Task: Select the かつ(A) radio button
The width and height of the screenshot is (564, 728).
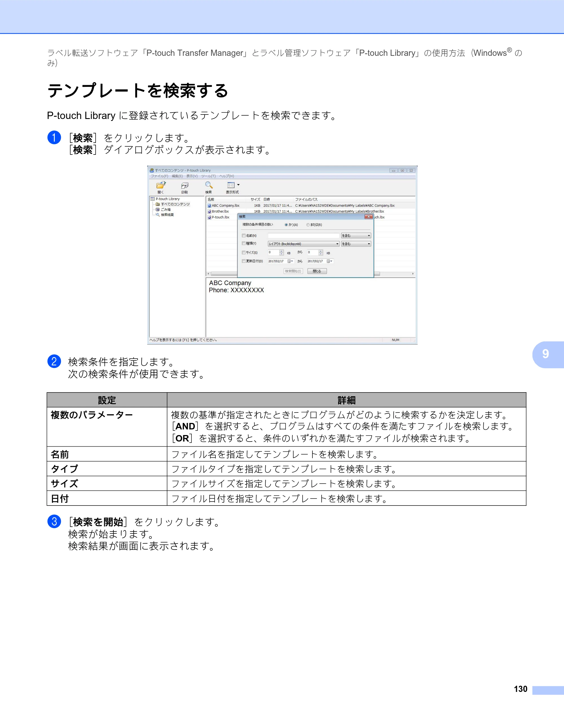Action: [286, 225]
